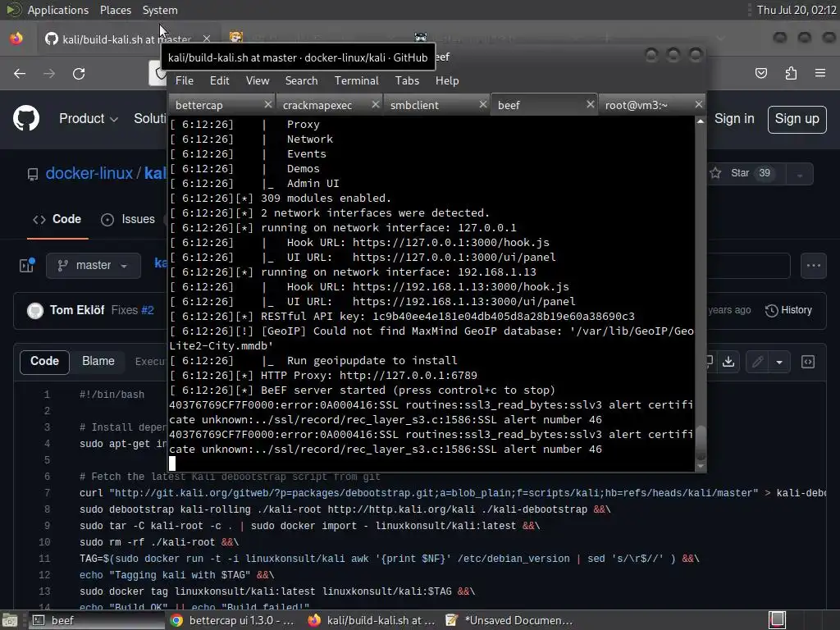Viewport: 840px width, 630px height.
Task: Open terminal View menu
Action: point(258,80)
